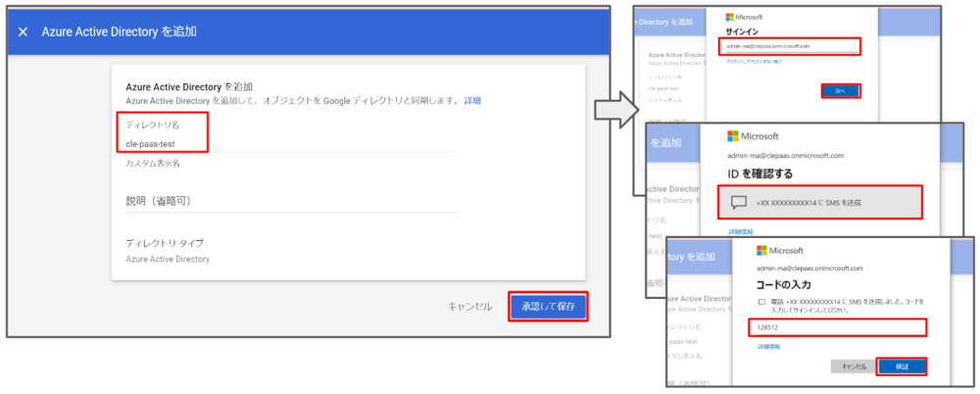Open the account access help link under sign-in
This screenshot has width=980, height=394.
754,62
